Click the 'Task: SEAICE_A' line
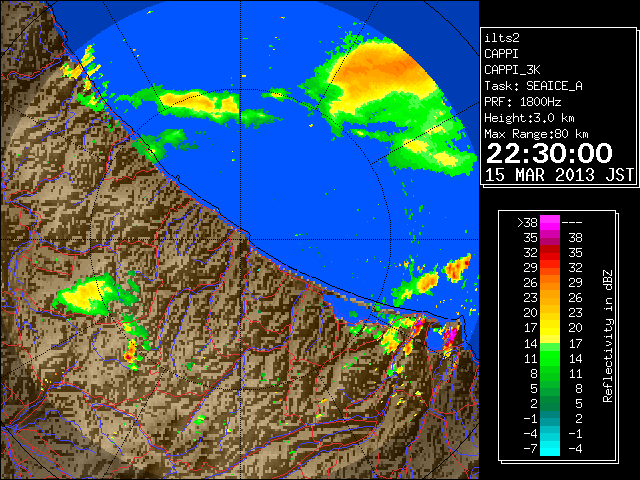 tap(533, 86)
